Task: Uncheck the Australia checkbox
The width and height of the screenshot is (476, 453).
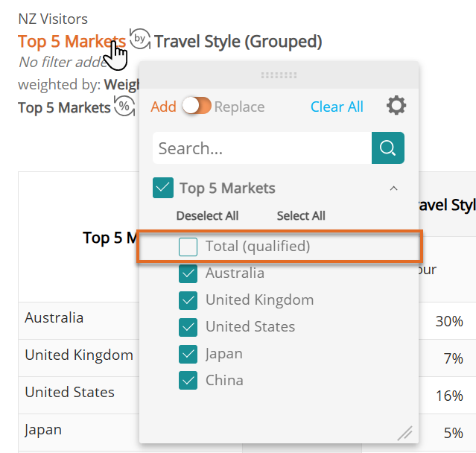Action: pos(188,273)
